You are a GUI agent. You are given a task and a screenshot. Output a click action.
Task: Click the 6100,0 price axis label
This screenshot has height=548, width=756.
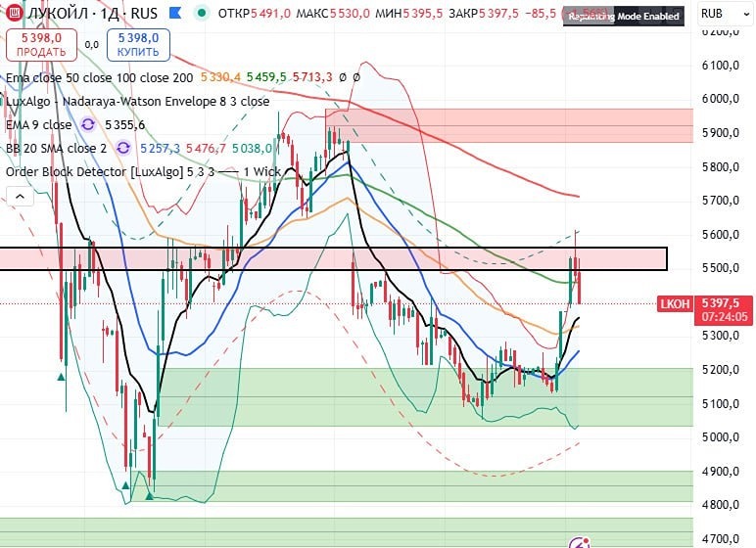(x=721, y=65)
